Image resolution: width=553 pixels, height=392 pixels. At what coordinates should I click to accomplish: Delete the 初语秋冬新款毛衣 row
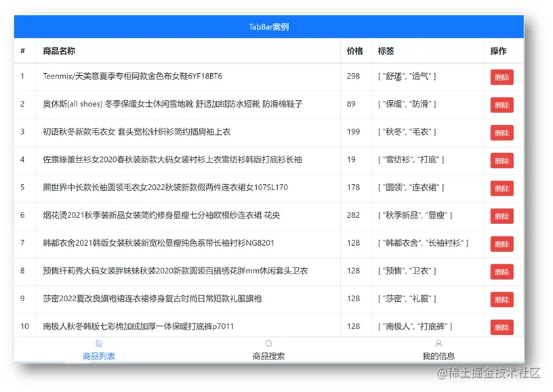pos(501,133)
